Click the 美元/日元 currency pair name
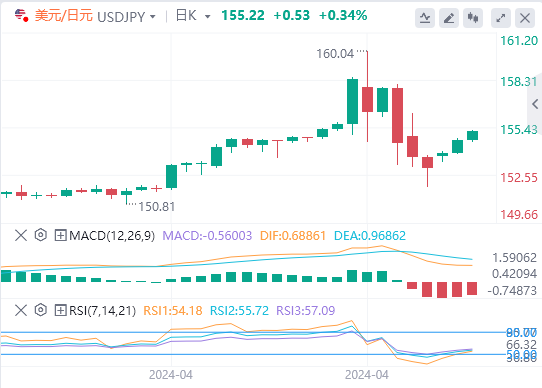Viewport: 542px width, 388px height. [x=64, y=16]
